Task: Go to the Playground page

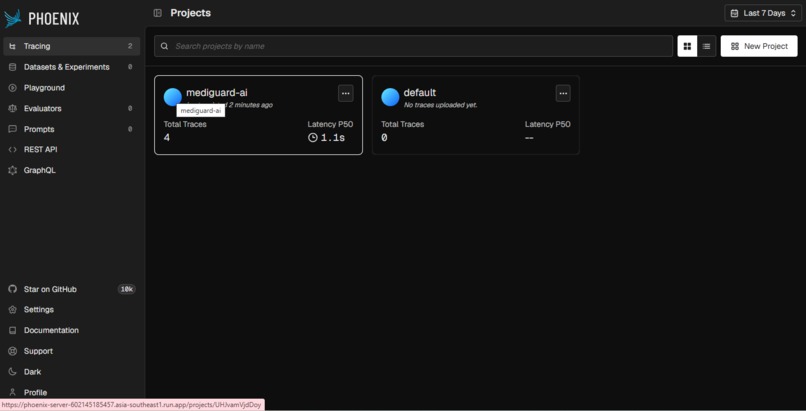Action: click(71, 88)
